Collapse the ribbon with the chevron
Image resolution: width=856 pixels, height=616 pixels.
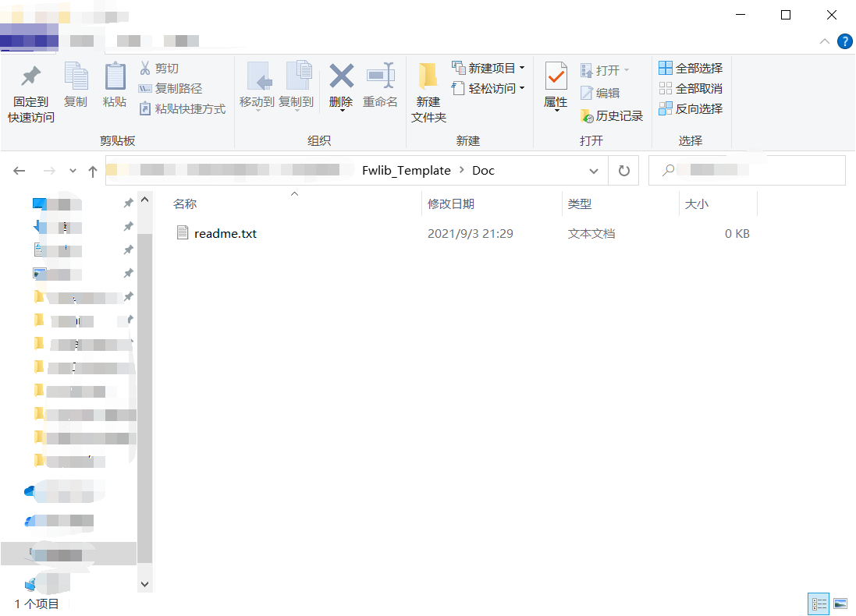[x=824, y=41]
